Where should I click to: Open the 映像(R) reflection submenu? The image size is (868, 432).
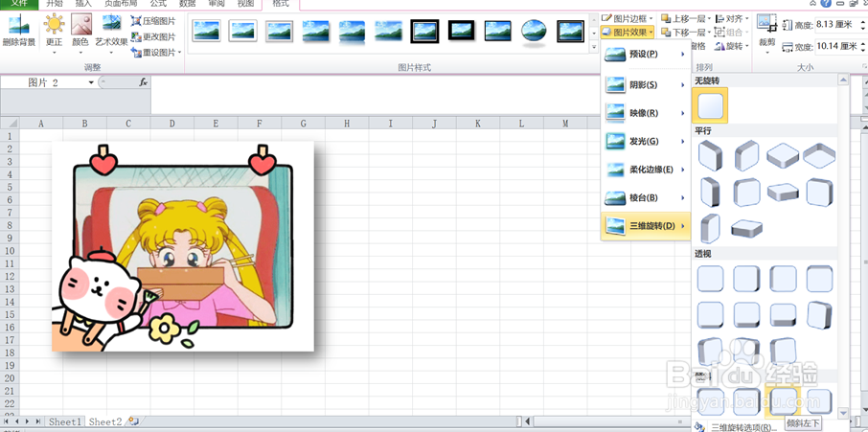coord(646,113)
